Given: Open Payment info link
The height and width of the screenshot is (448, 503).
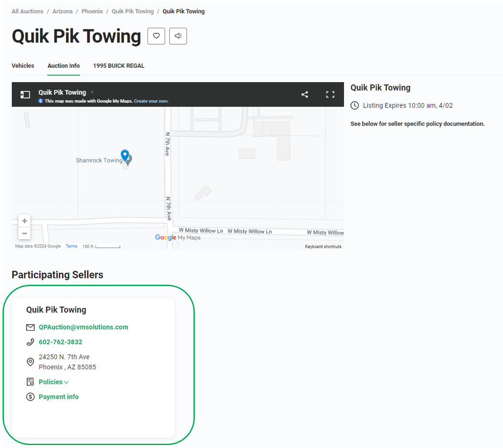Looking at the screenshot, I should [59, 397].
